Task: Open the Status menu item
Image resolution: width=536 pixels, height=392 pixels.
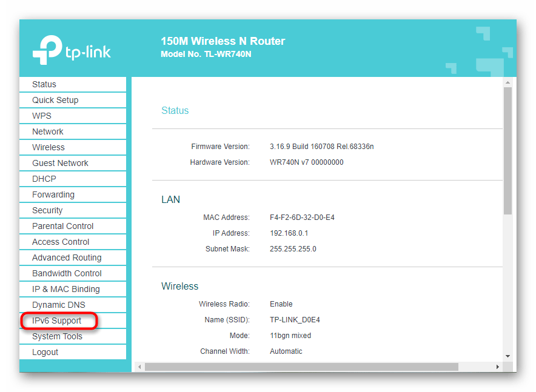Action: [x=44, y=84]
